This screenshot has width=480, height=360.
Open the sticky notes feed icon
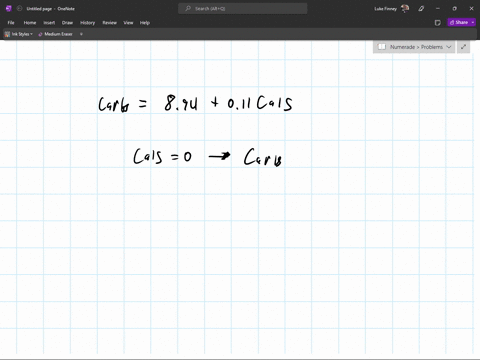pyautogui.click(x=438, y=23)
